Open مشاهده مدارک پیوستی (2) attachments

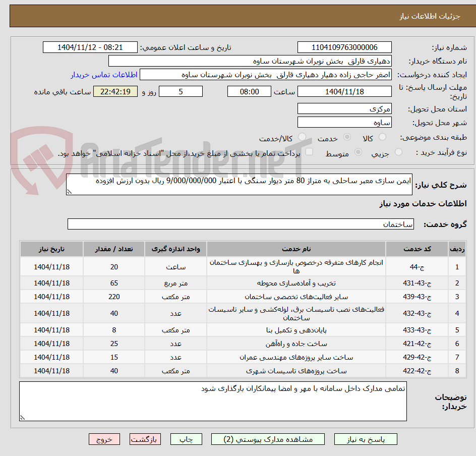(x=268, y=439)
